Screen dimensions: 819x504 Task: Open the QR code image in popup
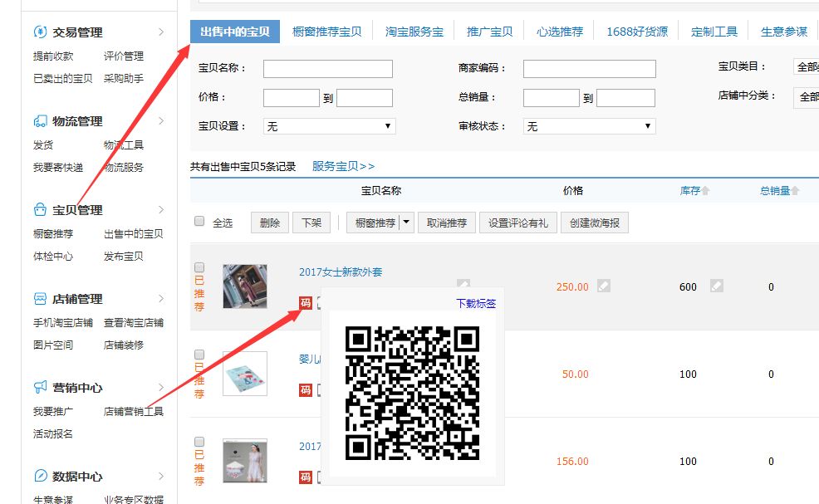click(412, 393)
